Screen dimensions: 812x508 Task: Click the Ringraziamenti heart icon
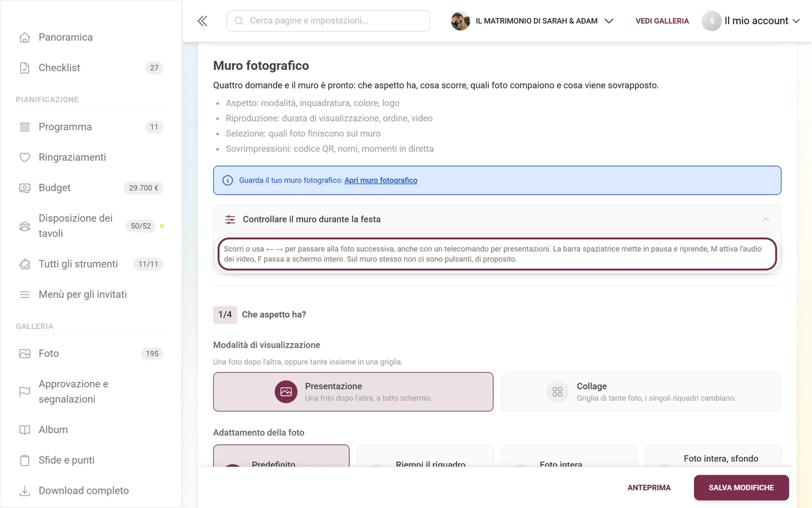click(x=25, y=157)
